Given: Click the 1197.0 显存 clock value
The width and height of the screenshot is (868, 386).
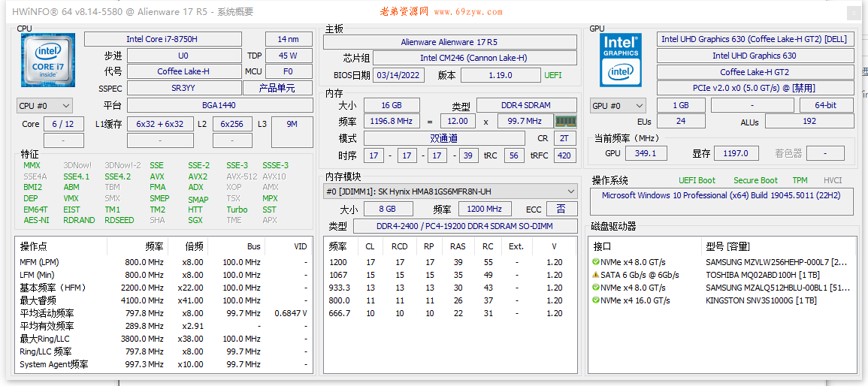Looking at the screenshot, I should tap(736, 153).
